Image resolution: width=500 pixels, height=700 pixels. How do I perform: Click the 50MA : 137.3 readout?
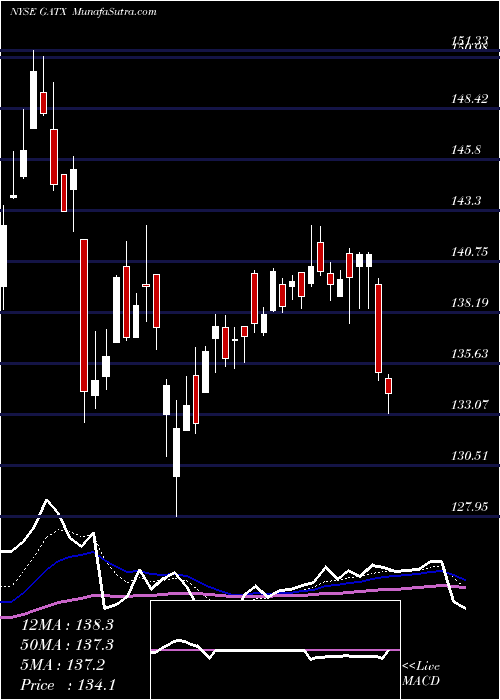pyautogui.click(x=67, y=645)
